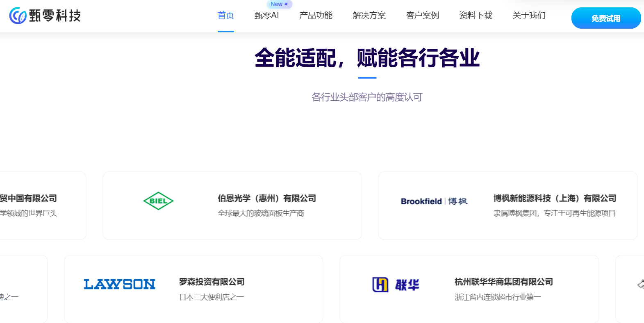This screenshot has height=323, width=644.
Task: Select 博枫新能源科技（上海）有限公司 company name
Action: tap(555, 199)
